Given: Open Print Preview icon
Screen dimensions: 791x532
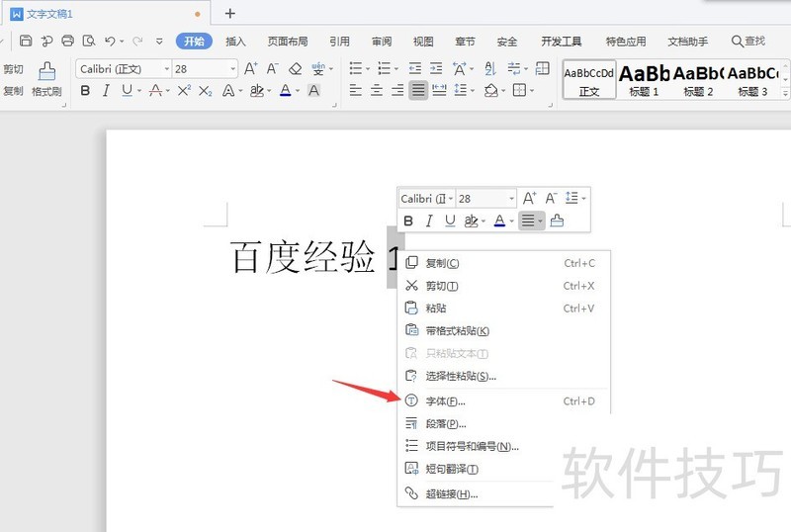Looking at the screenshot, I should tap(89, 41).
